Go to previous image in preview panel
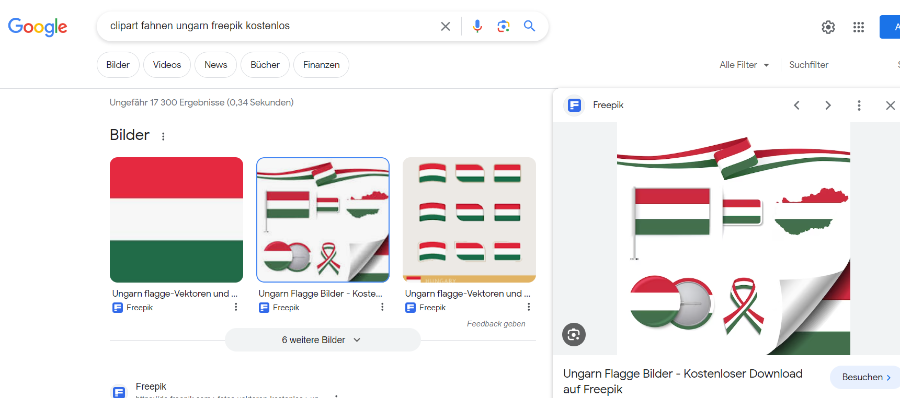The width and height of the screenshot is (900, 398). click(797, 105)
